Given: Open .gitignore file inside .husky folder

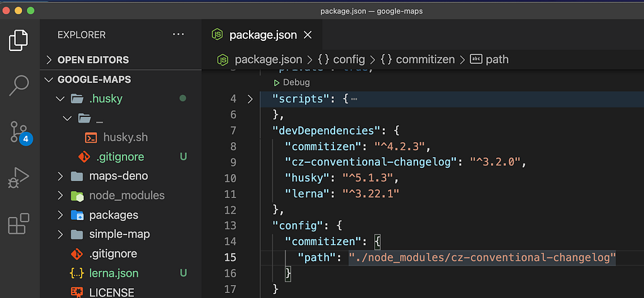Looking at the screenshot, I should pos(120,157).
